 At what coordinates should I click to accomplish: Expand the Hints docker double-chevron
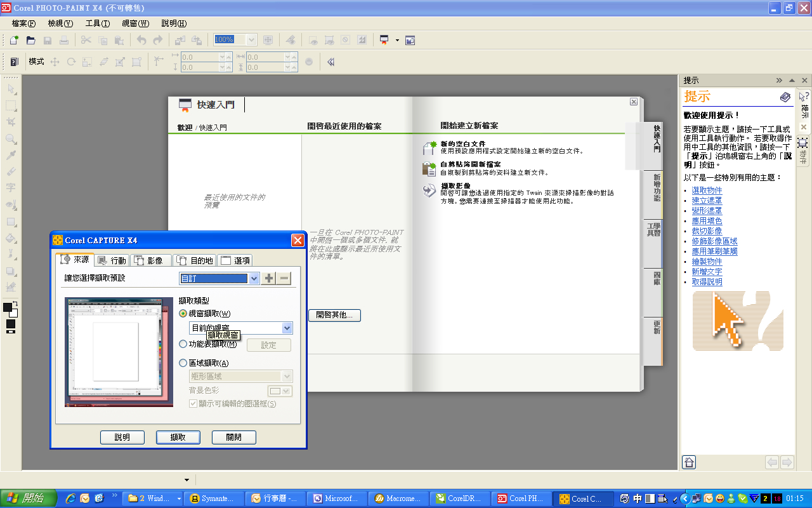pos(779,81)
